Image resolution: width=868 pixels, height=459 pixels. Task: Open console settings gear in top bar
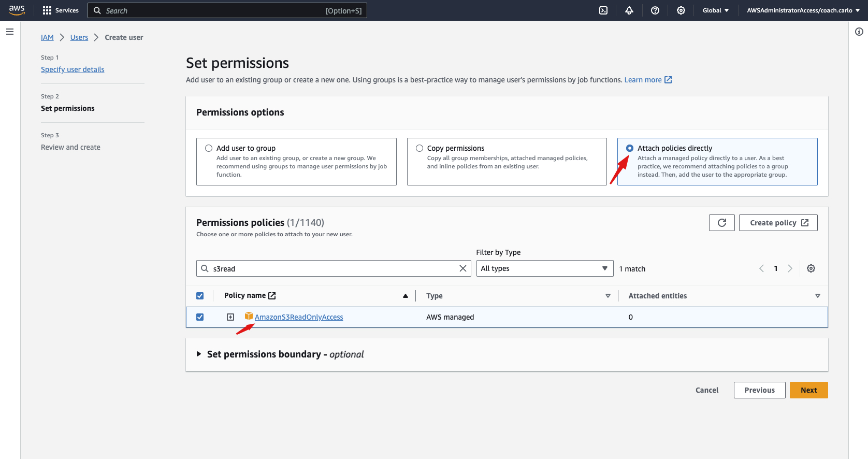click(x=681, y=10)
